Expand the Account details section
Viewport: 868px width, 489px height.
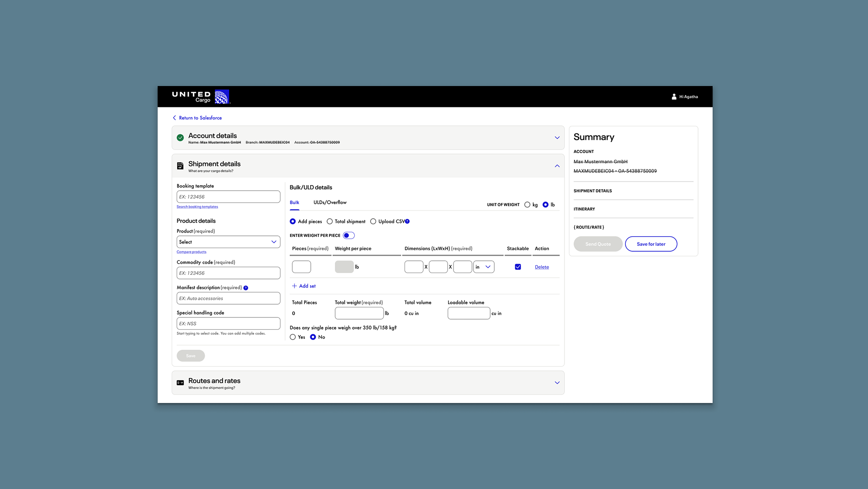tap(557, 138)
